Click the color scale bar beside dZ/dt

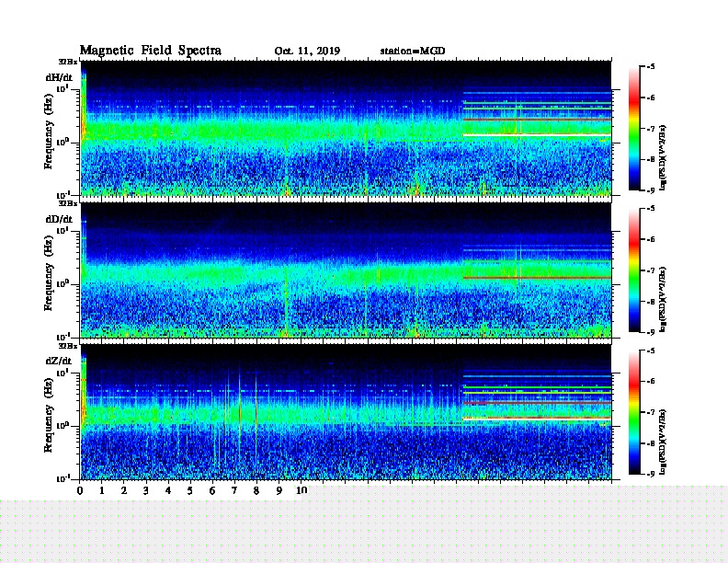[634, 412]
